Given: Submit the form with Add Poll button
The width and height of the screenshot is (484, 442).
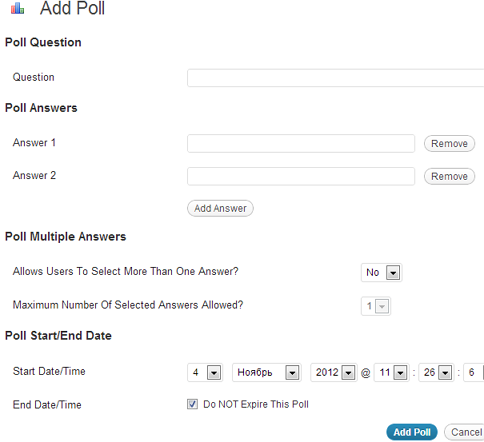Looking at the screenshot, I should click(412, 432).
